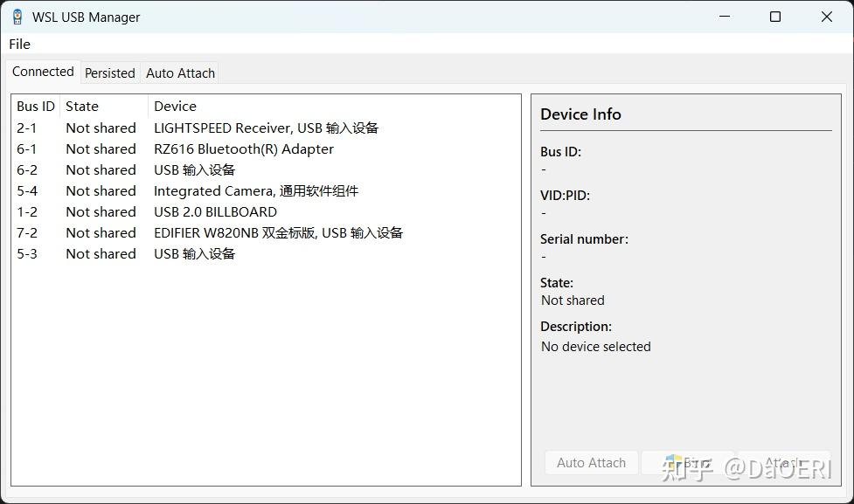Click the State column header
The height and width of the screenshot is (504, 854).
pyautogui.click(x=81, y=106)
